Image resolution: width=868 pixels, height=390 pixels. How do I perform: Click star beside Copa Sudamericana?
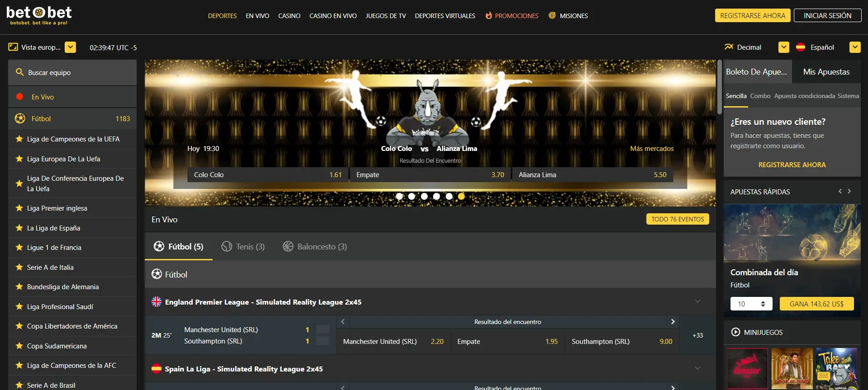[19, 346]
